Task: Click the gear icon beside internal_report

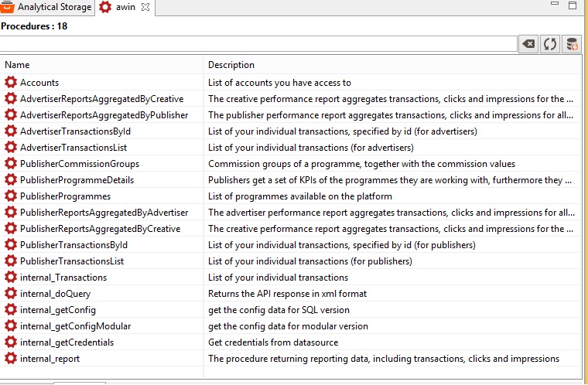Action: pos(11,358)
